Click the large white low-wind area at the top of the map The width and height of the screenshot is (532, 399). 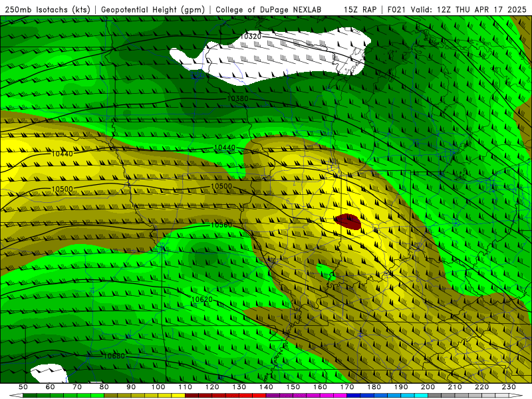[271, 56]
